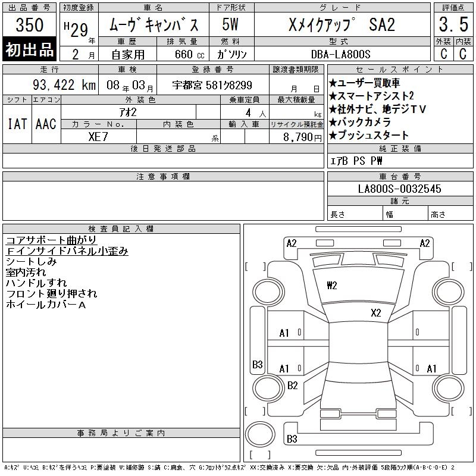
Task: Select the 長さ dimension label
Action: pyautogui.click(x=338, y=215)
